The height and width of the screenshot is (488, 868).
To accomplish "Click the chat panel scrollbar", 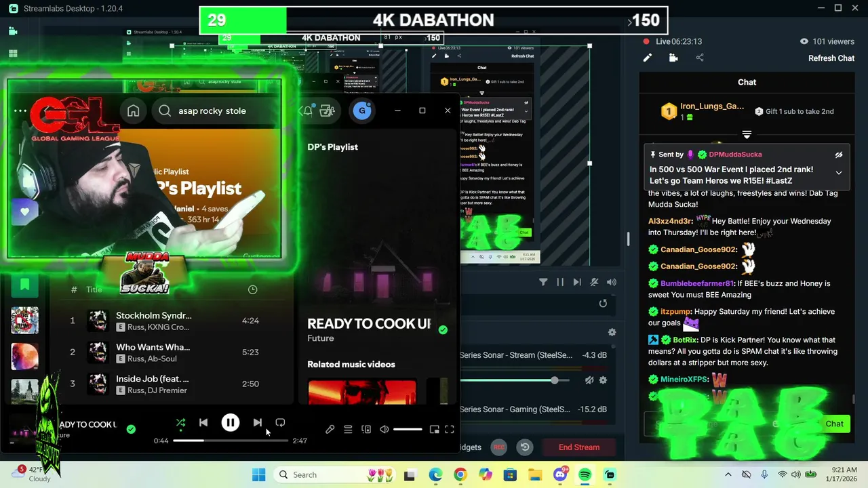I will click(x=853, y=399).
